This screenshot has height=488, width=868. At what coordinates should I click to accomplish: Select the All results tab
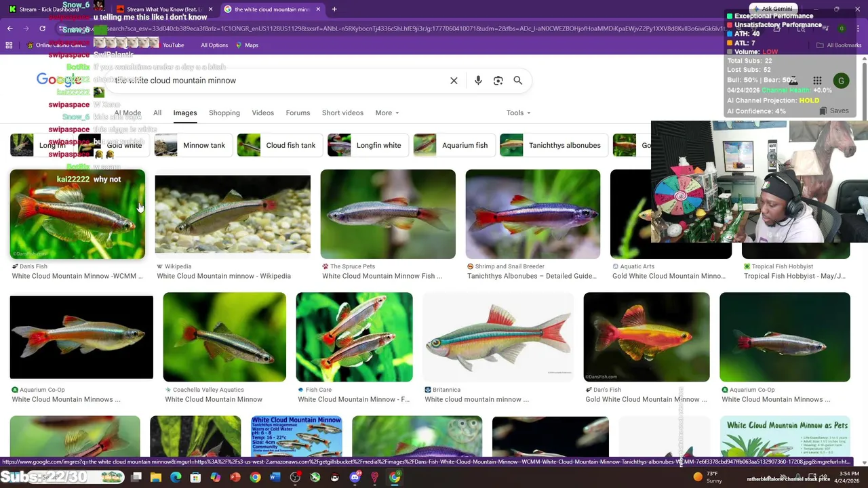coord(157,113)
